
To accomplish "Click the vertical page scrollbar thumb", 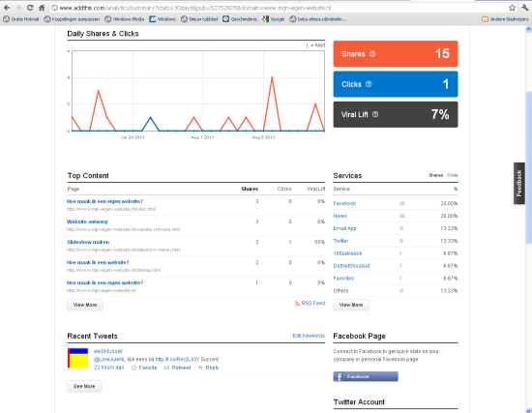I will (528, 167).
